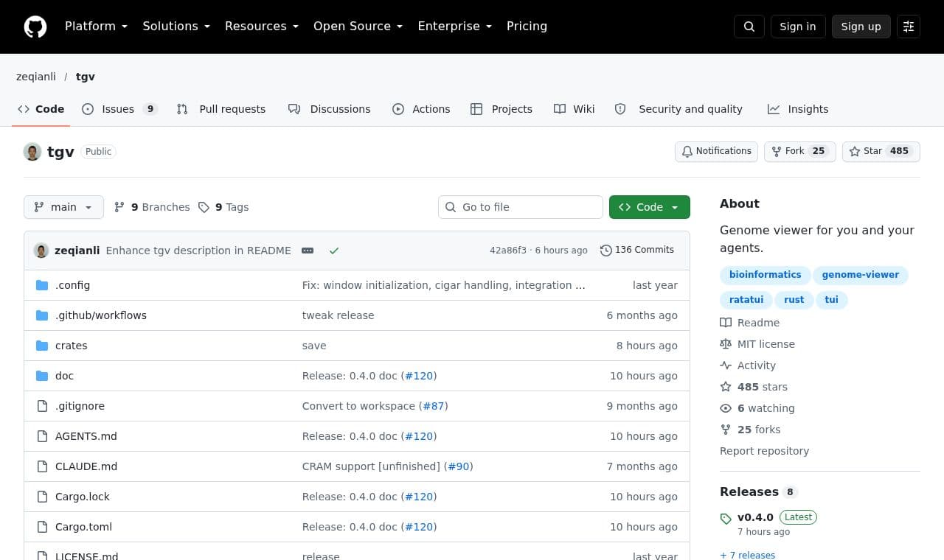The image size is (944, 560).
Task: Open the 136 Commits link
Action: 637,251
